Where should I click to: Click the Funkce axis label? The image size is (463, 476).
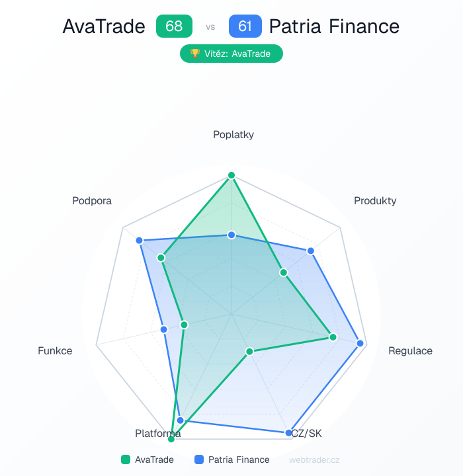tap(55, 350)
